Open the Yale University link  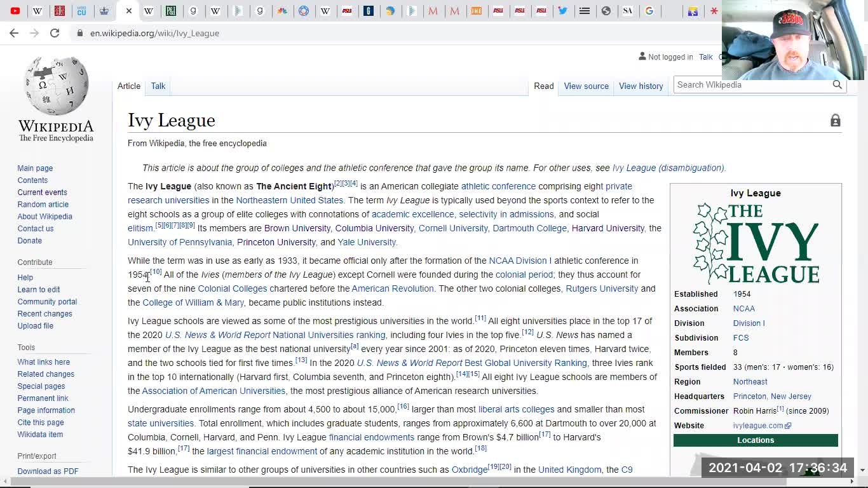(x=367, y=242)
